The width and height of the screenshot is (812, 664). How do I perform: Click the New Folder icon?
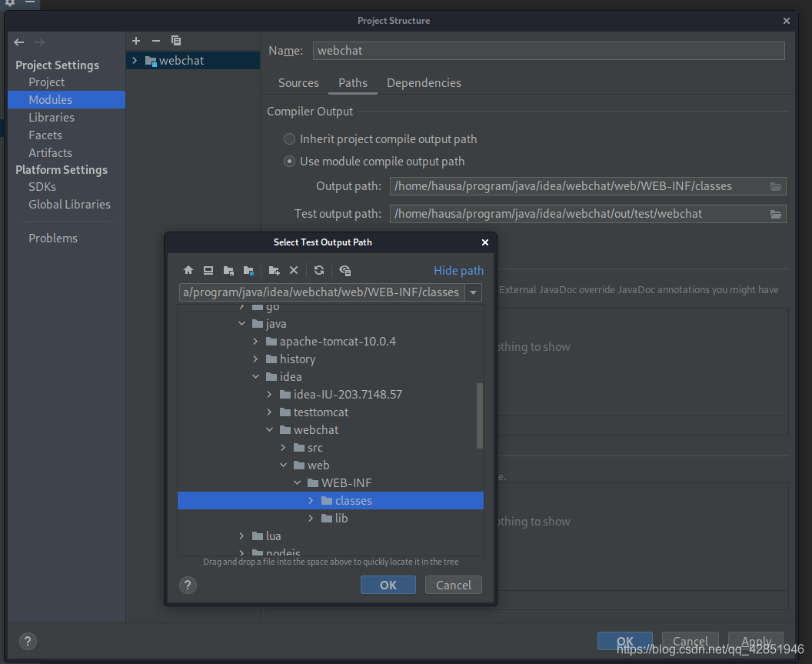274,270
